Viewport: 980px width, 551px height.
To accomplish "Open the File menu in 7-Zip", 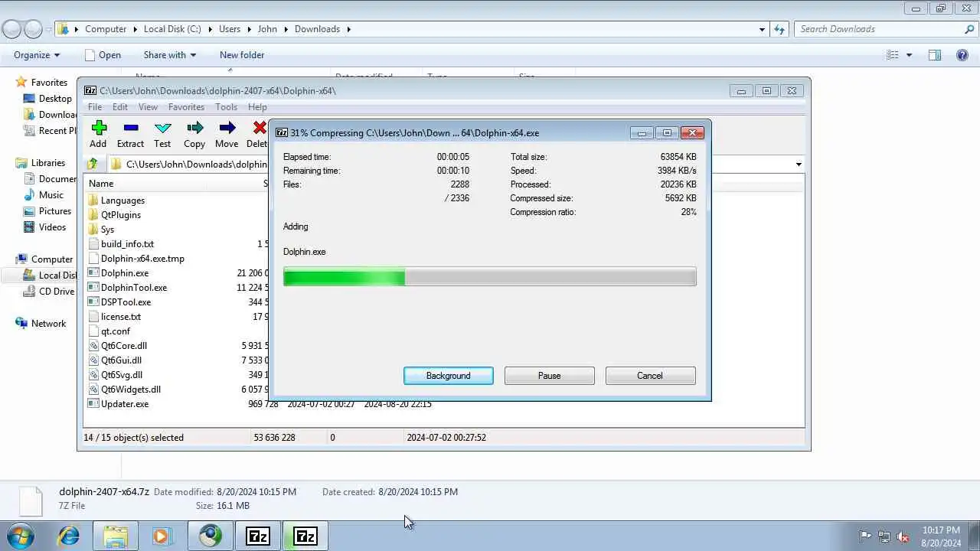I will (x=95, y=107).
